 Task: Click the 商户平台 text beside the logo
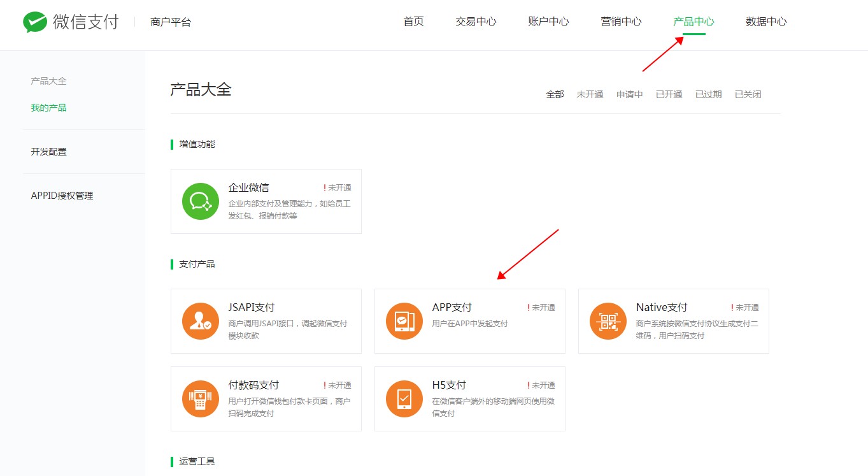171,22
